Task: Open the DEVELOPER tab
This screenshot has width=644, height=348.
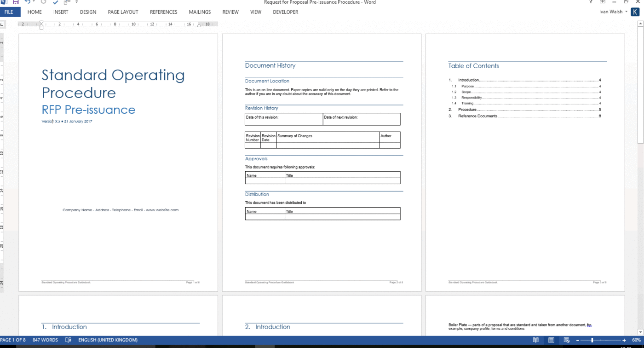Action: coord(285,12)
